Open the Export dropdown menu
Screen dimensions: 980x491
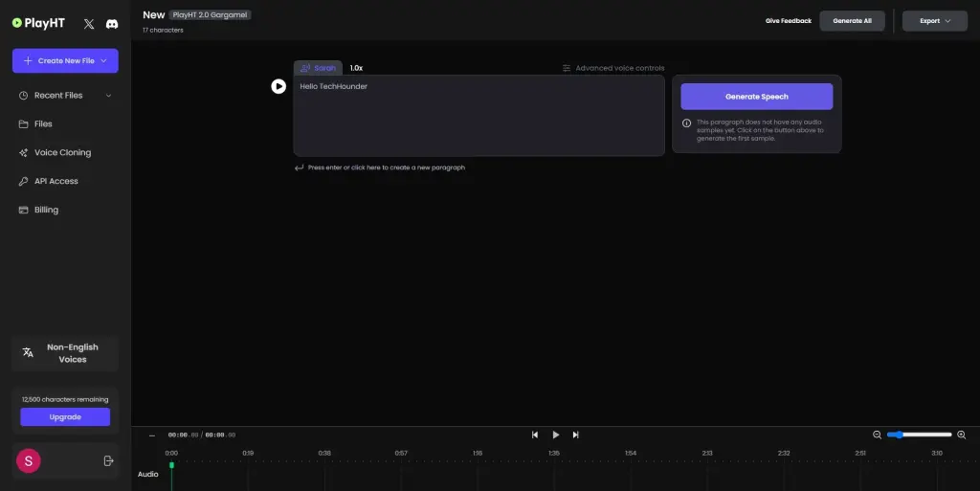click(935, 21)
